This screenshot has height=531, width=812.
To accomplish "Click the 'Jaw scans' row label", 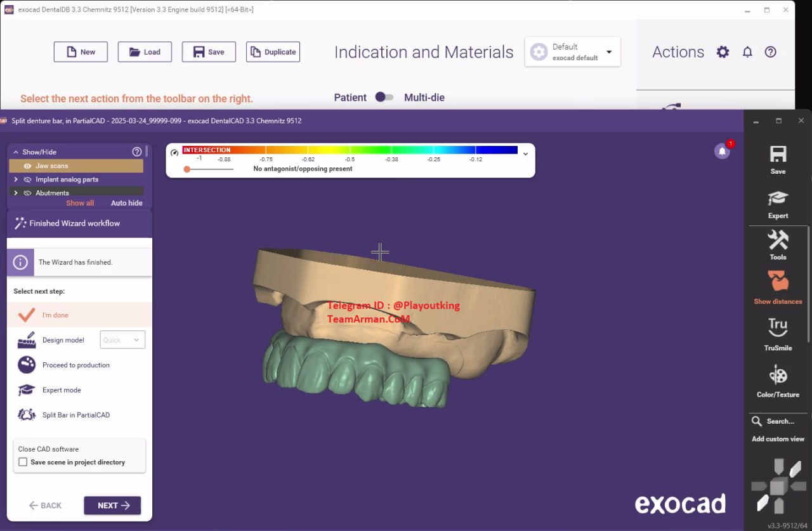I will click(52, 166).
